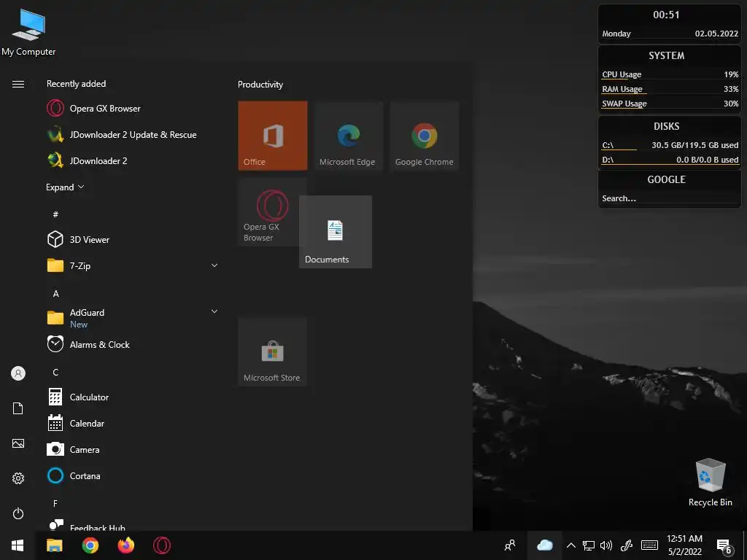The height and width of the screenshot is (560, 747).
Task: Open Pictures from Start sidebar
Action: tap(18, 443)
